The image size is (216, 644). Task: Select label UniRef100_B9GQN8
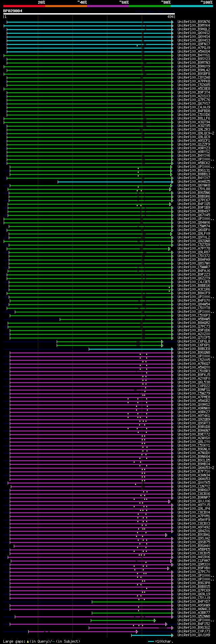tap(194, 353)
